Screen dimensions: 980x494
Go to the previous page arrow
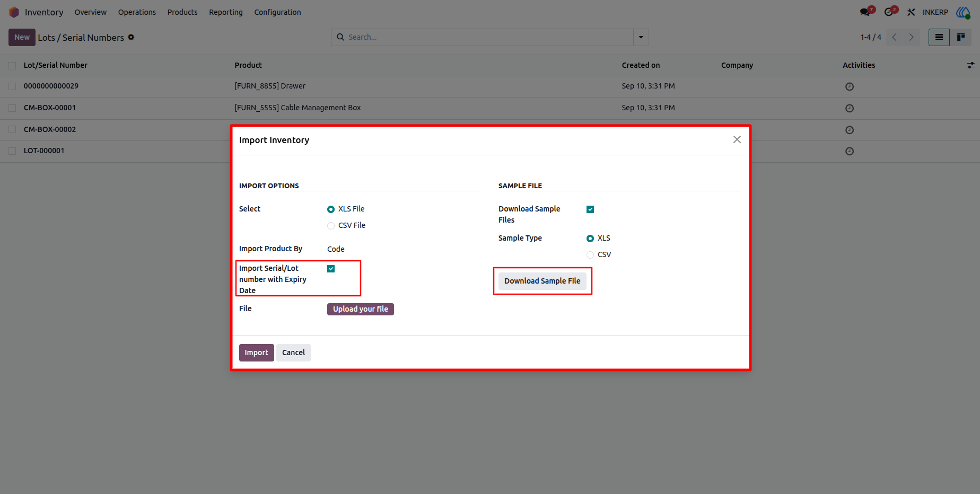(895, 37)
